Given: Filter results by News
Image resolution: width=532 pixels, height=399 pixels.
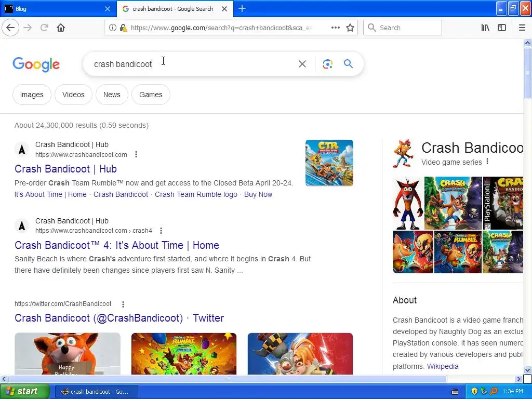Looking at the screenshot, I should click(112, 95).
